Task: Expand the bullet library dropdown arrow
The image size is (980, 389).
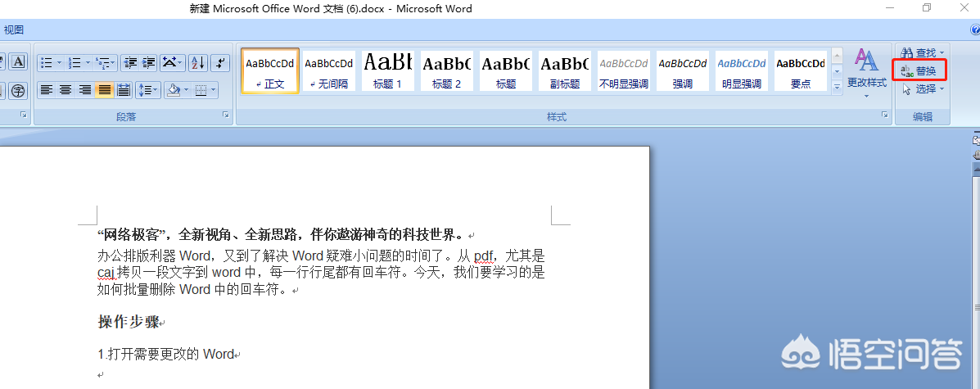Action: point(60,62)
